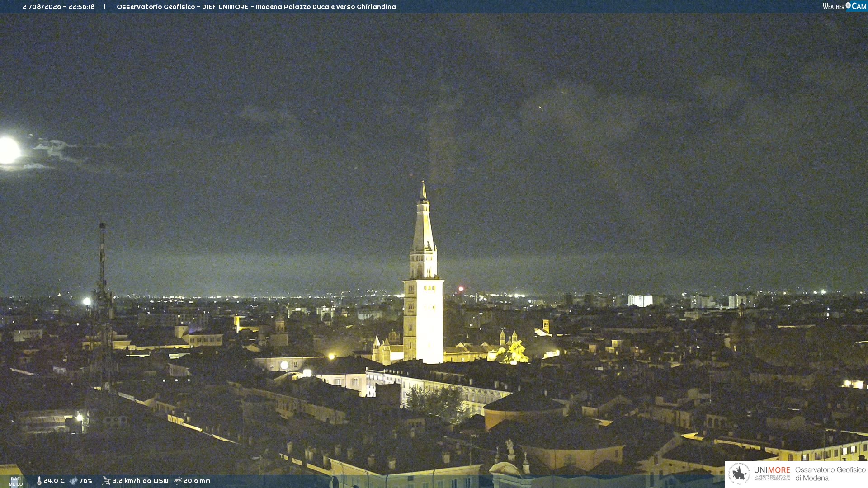Click the UNIMORE logo text
The height and width of the screenshot is (488, 868).
772,470
